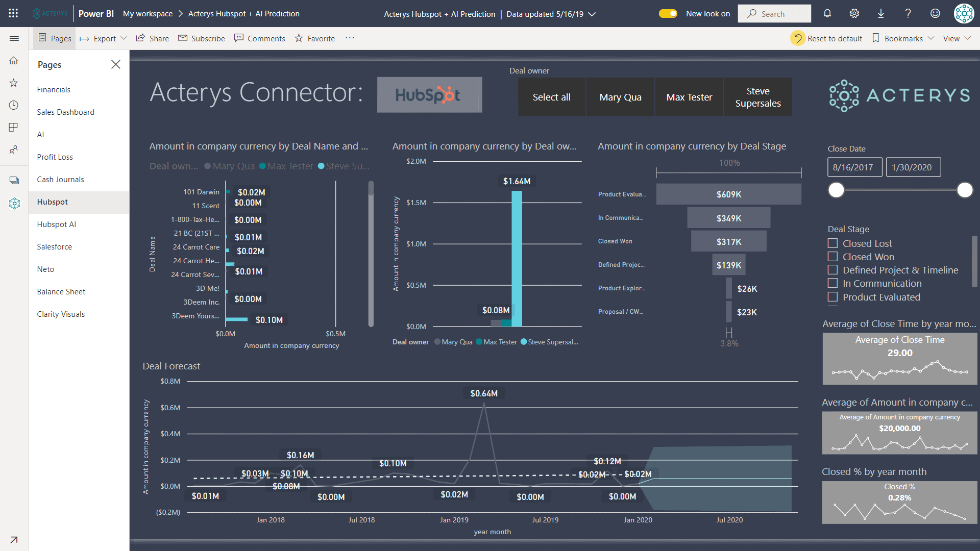The width and height of the screenshot is (980, 551).
Task: Click the feedback smiley icon
Action: coord(935,14)
